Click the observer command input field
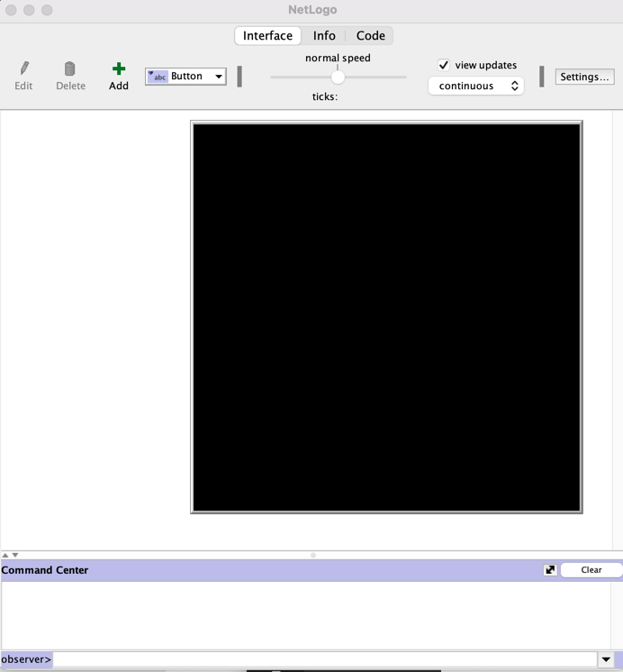The image size is (623, 672). (x=325, y=659)
